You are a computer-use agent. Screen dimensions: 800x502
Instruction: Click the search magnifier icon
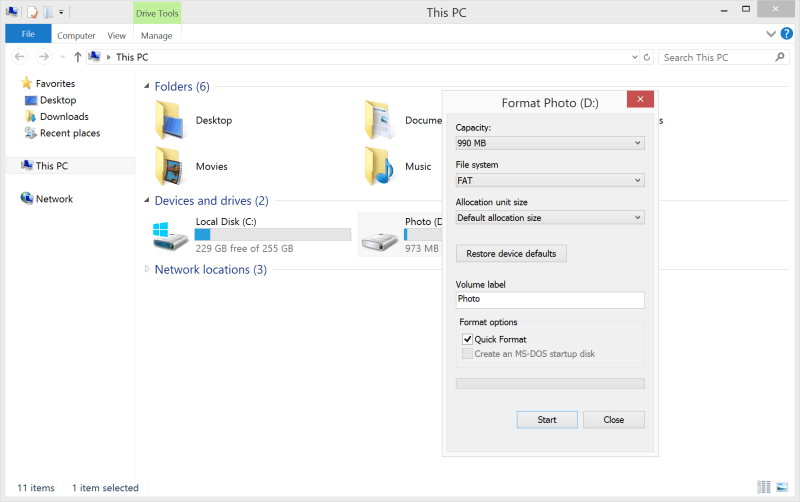[780, 57]
